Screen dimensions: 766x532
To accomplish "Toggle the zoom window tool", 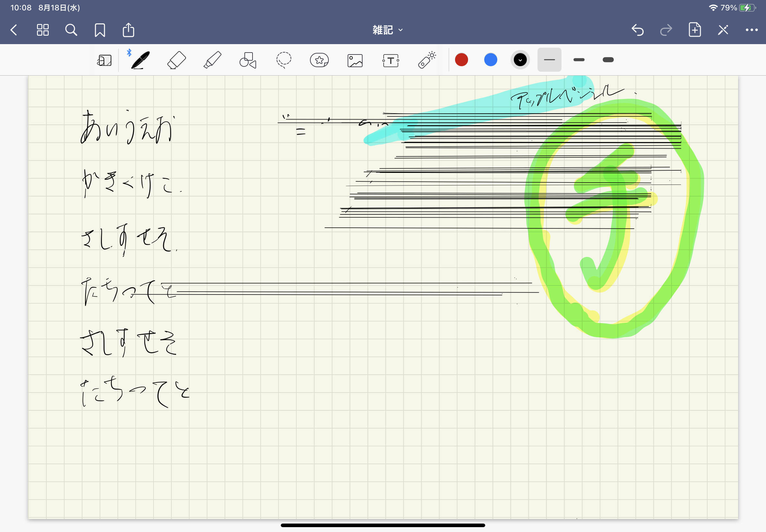I will pos(105,61).
